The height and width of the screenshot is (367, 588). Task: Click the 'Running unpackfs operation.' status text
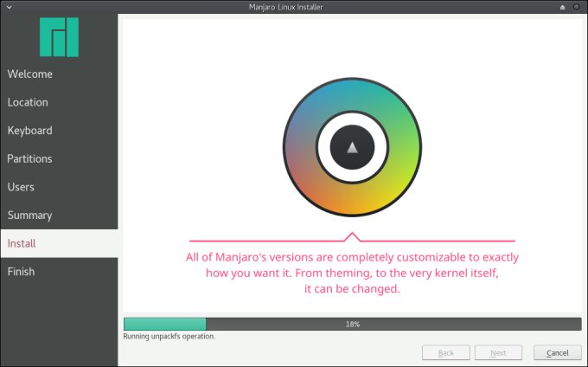(169, 336)
